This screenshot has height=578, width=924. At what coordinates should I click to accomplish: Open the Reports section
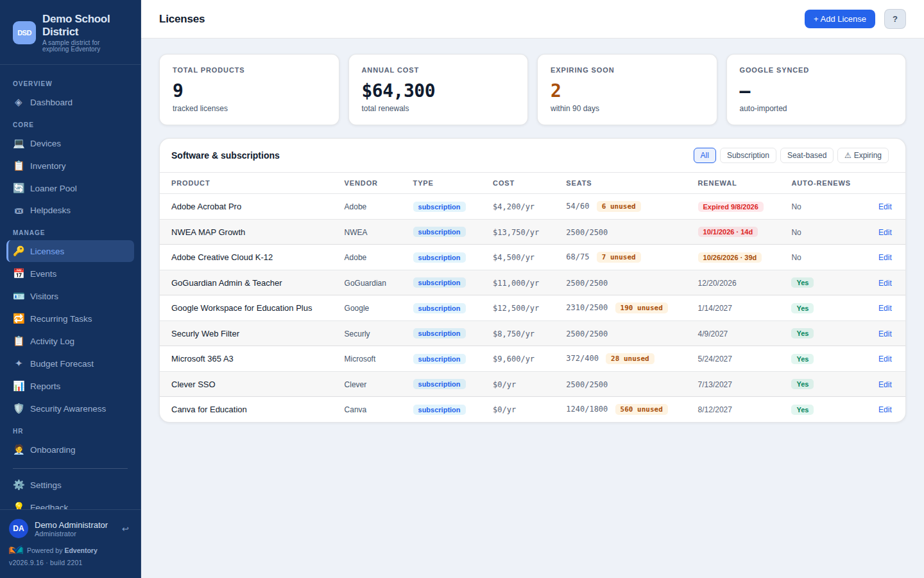click(70, 387)
